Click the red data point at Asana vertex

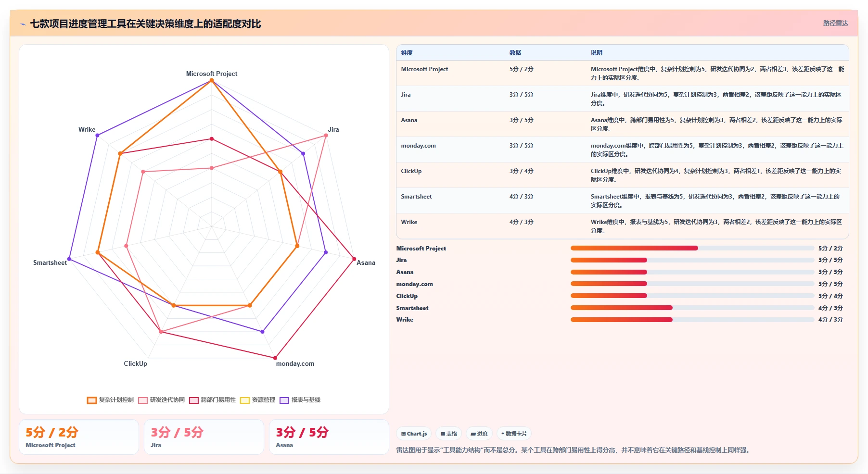[x=355, y=259]
